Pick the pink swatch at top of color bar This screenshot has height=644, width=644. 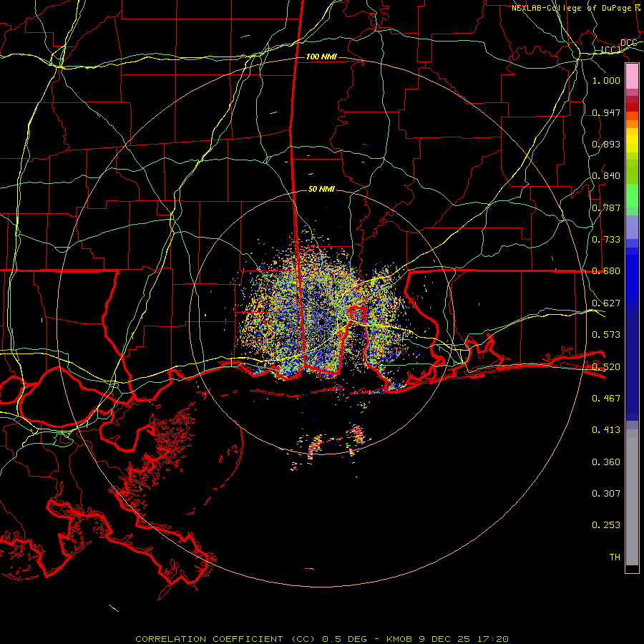coord(632,77)
